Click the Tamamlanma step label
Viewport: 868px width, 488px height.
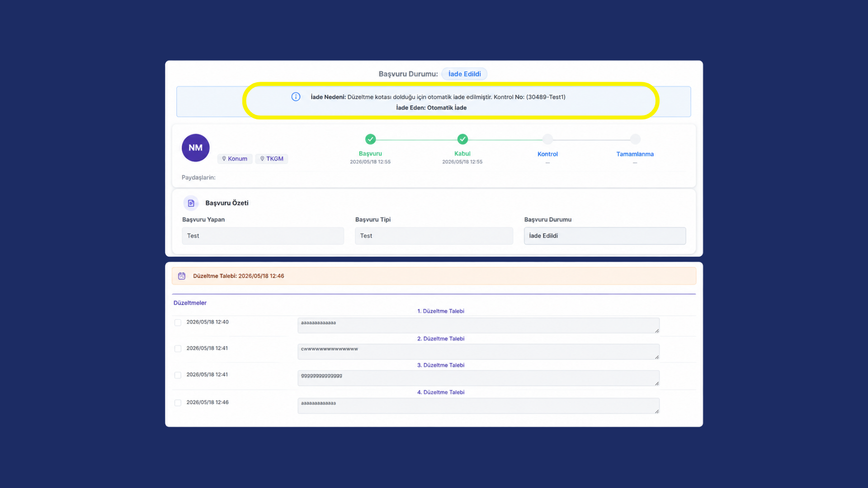[635, 154]
